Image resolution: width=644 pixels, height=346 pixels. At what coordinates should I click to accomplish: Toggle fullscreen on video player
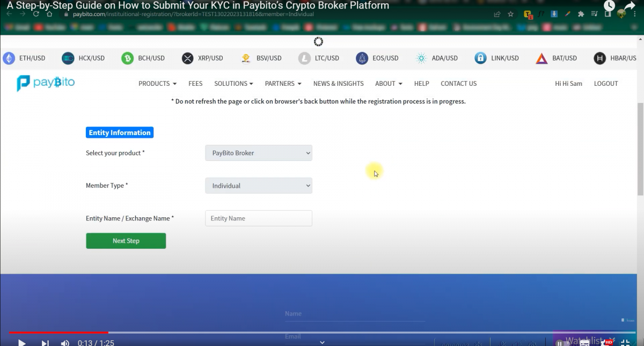click(x=625, y=342)
